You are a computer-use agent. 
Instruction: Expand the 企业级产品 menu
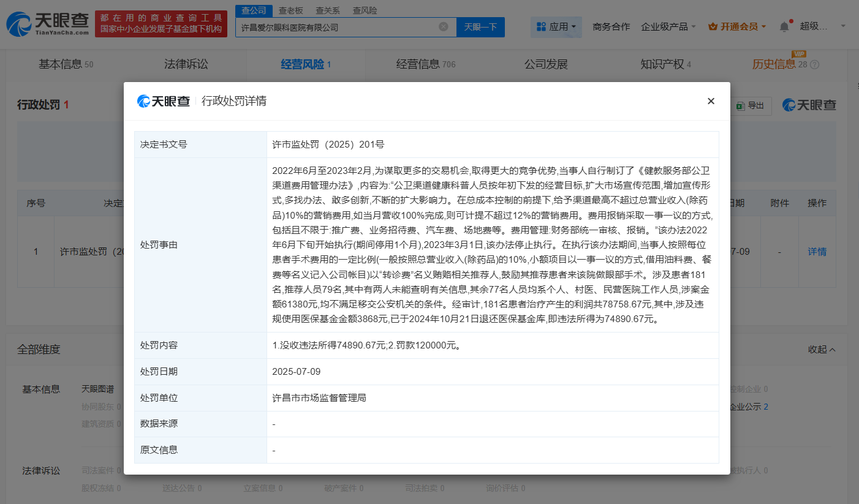(x=668, y=27)
